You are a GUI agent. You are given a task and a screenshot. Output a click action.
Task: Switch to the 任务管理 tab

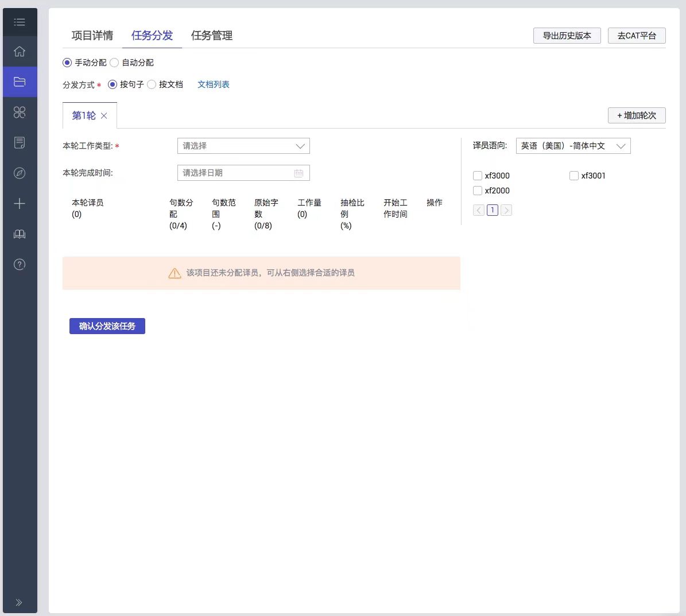[x=212, y=36]
